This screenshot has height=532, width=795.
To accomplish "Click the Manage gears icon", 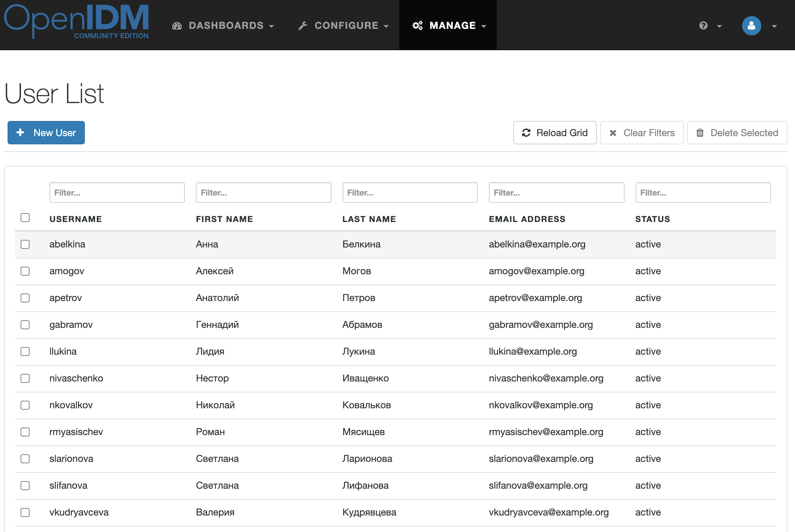I will tap(417, 25).
